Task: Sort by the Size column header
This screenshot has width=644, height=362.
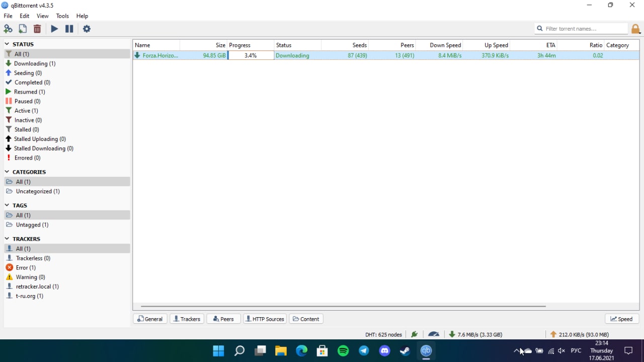Action: pyautogui.click(x=203, y=45)
